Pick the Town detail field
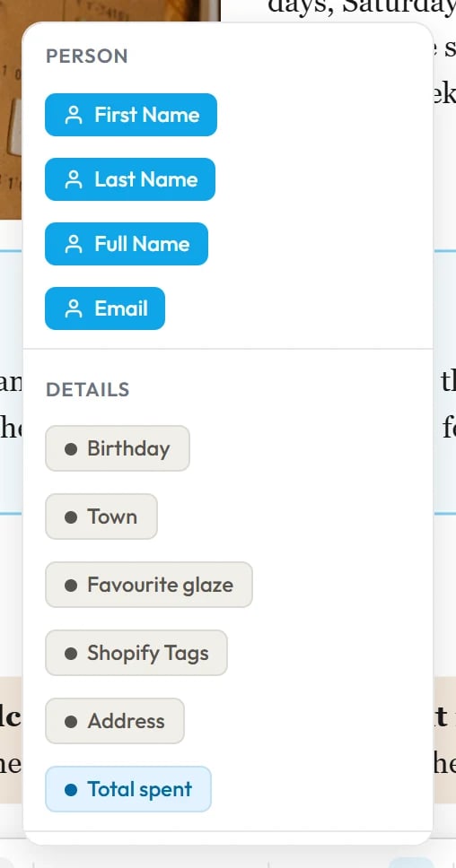456x868 pixels. 101,516
